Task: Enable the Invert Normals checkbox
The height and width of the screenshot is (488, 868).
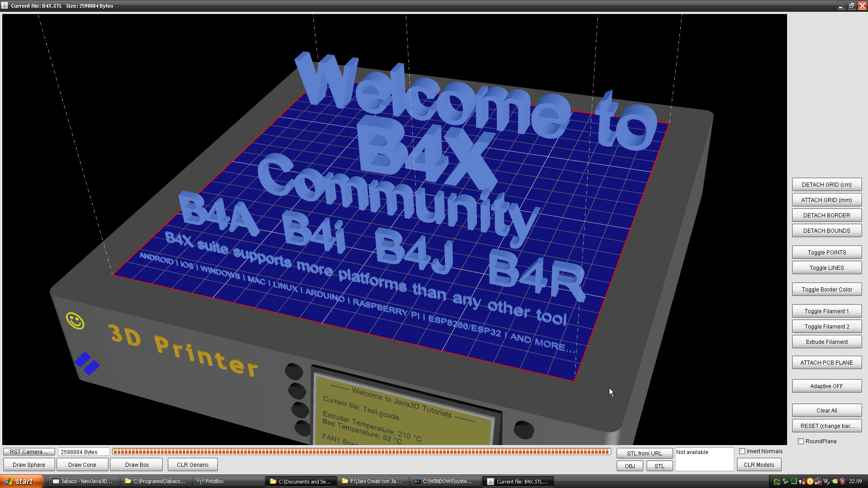Action: click(742, 451)
